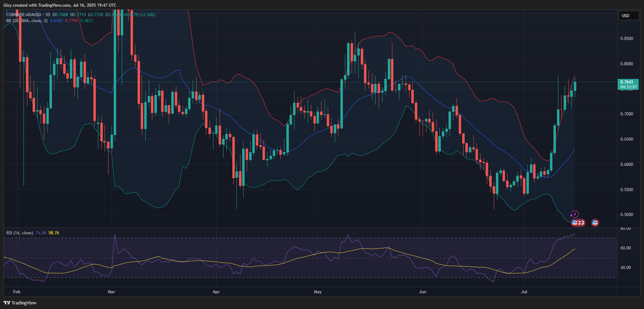Click the open price value 0.7468
Screen dimensions: 644x309
[61, 15]
